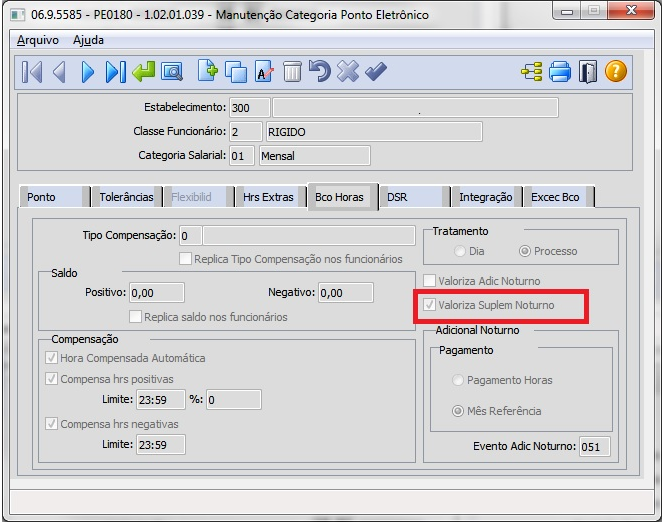Toggle Compensa hrs negativas checkbox
662x523 pixels.
52,424
